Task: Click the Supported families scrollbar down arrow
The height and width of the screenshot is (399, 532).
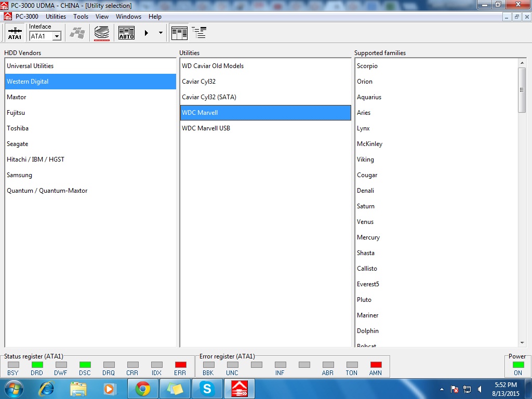Action: click(522, 343)
